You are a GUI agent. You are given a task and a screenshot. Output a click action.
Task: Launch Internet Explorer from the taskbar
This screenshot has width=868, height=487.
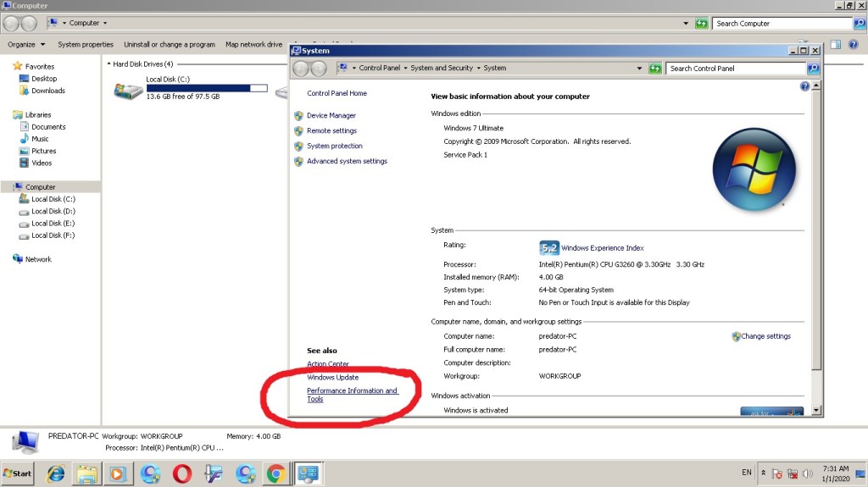56,473
